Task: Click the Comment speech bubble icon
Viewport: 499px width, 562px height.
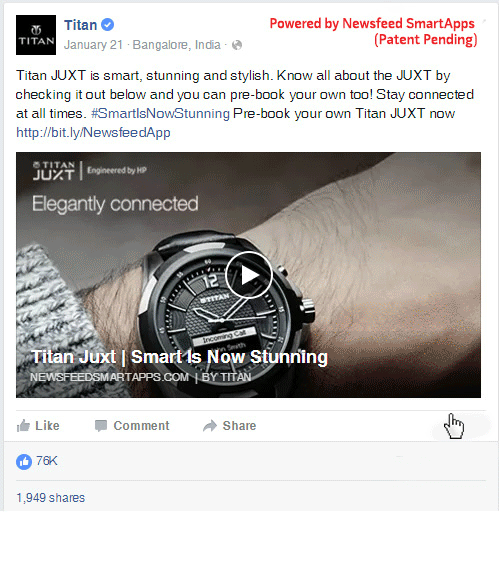Action: click(x=101, y=426)
